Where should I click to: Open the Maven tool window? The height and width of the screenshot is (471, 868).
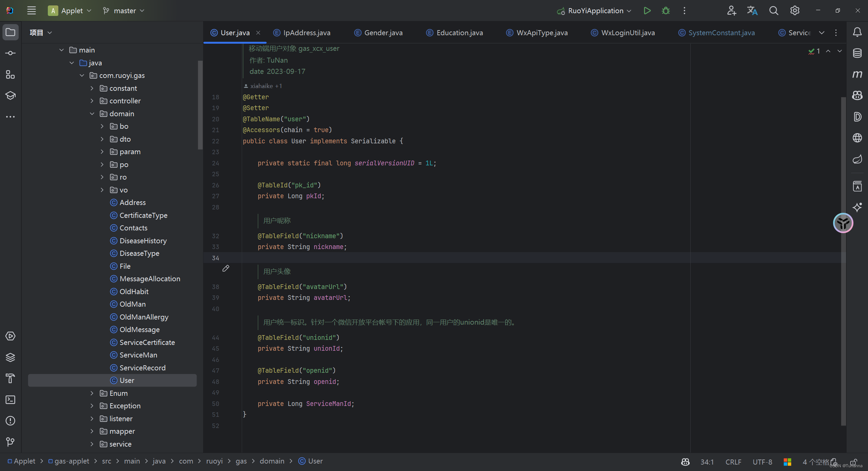pyautogui.click(x=857, y=74)
